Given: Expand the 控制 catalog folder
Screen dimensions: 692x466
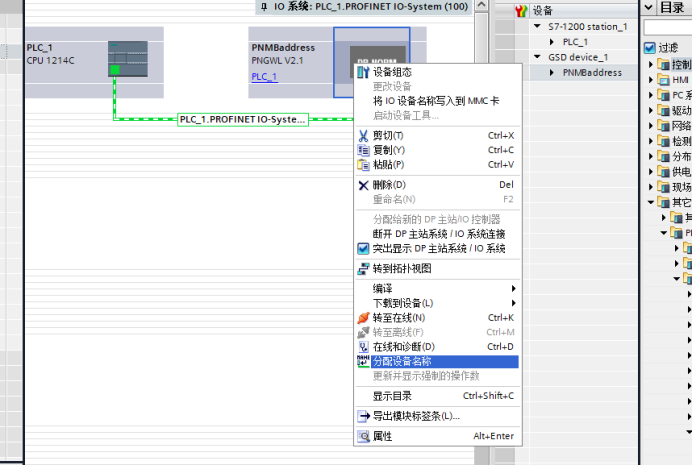Looking at the screenshot, I should point(651,64).
